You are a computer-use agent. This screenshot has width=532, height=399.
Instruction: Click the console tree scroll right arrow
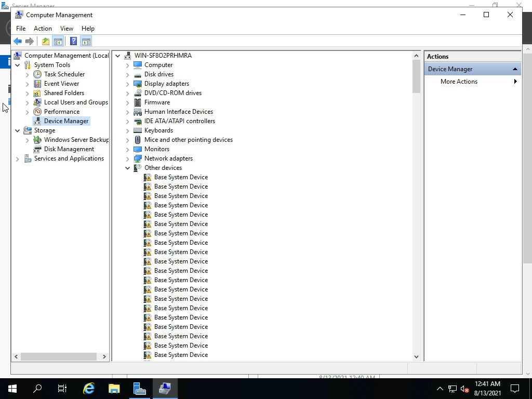(x=104, y=356)
